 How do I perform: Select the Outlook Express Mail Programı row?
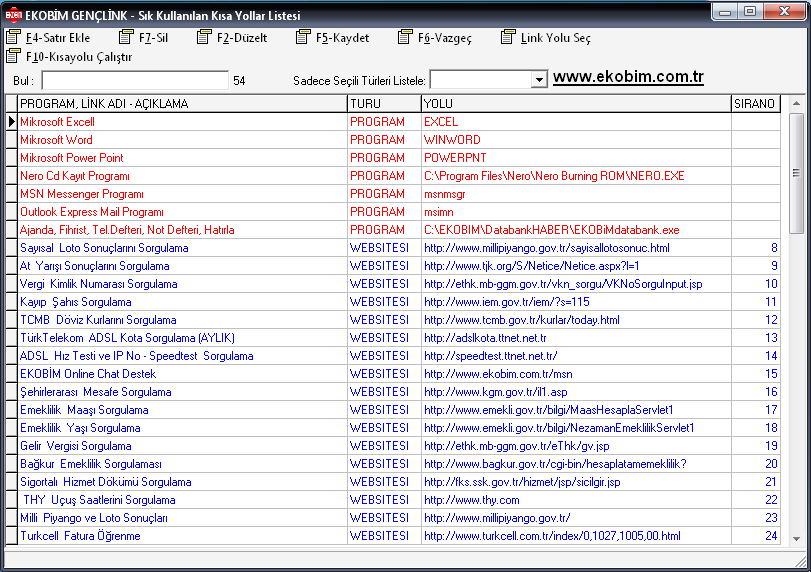coord(393,212)
